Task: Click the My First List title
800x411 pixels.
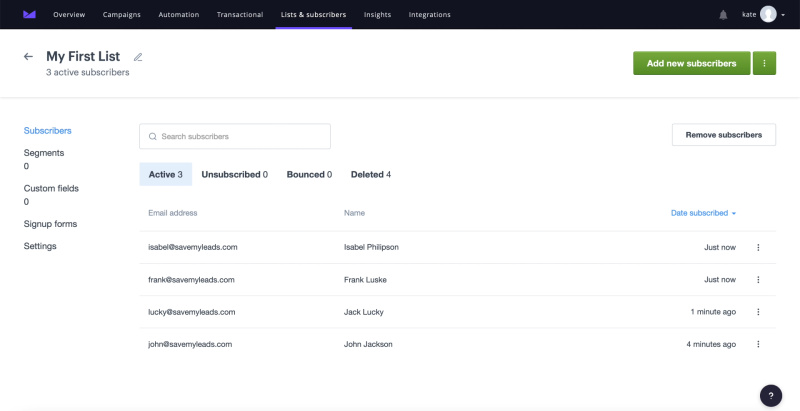Action: click(83, 56)
